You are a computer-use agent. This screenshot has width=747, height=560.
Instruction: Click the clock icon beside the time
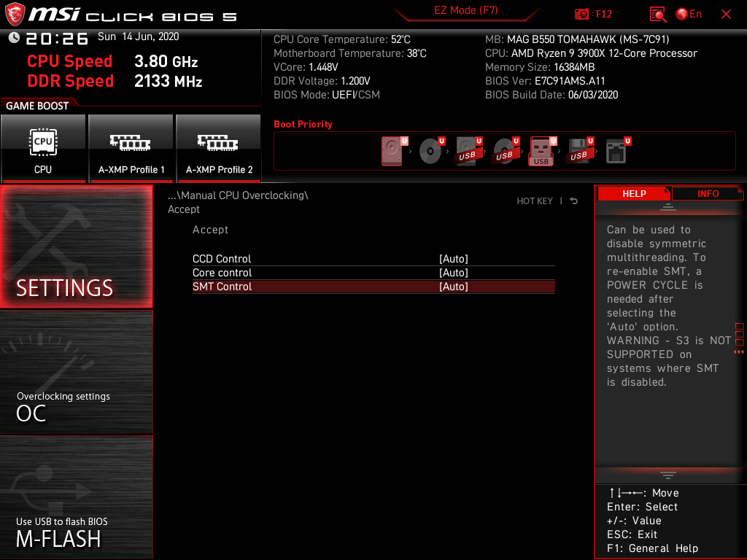[14, 38]
